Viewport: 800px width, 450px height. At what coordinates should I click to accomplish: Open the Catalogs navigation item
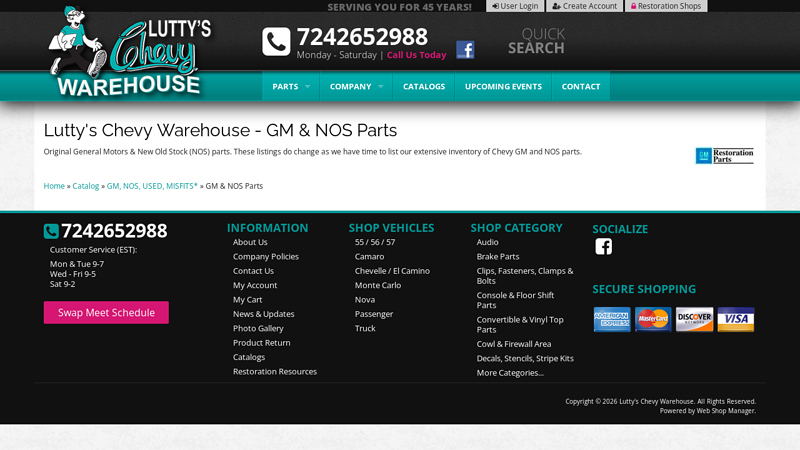[424, 87]
